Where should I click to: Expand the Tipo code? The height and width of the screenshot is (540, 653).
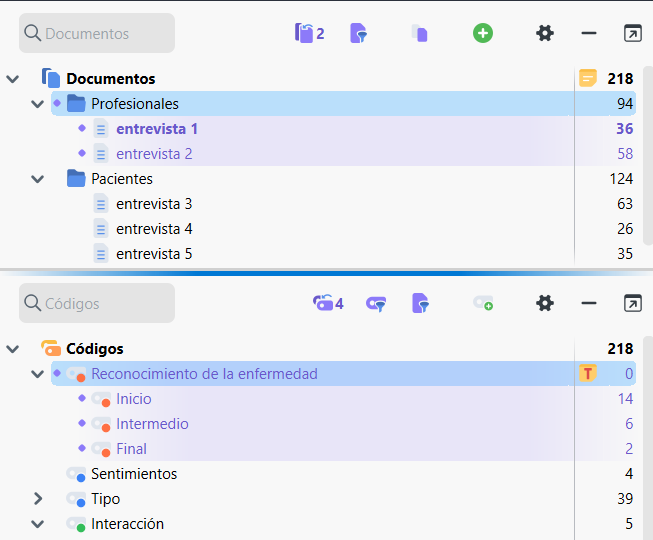coord(37,498)
